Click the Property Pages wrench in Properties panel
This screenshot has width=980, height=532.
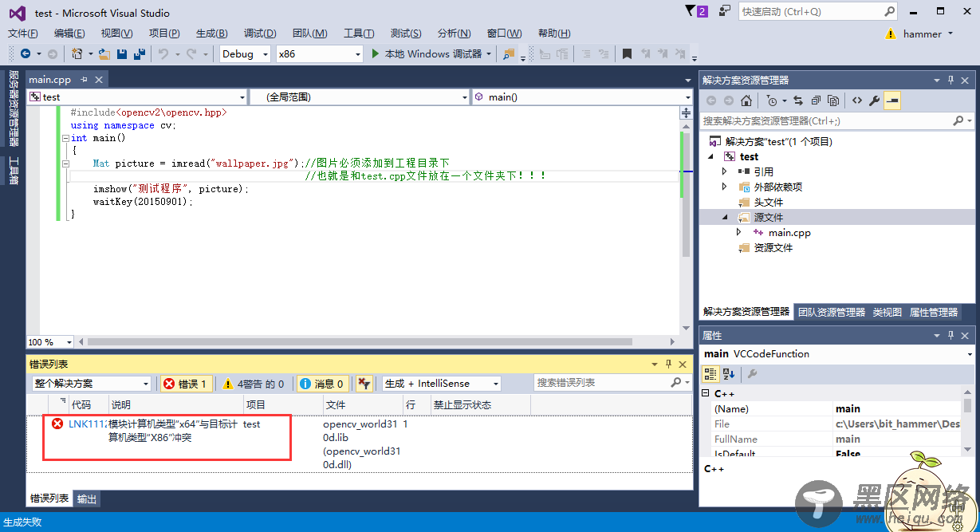752,373
